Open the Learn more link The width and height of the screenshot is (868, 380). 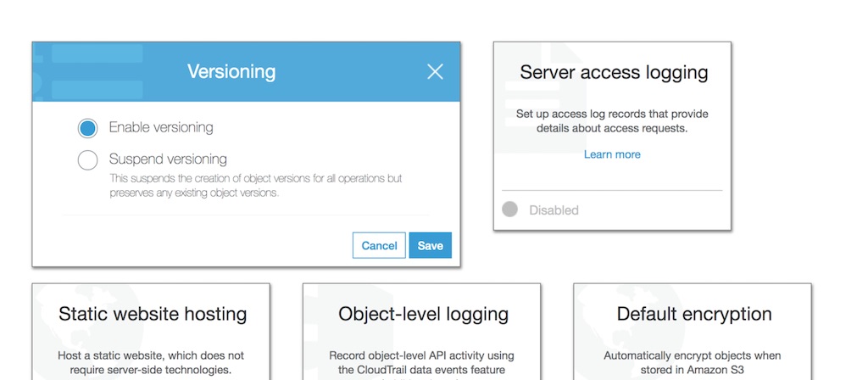[612, 154]
